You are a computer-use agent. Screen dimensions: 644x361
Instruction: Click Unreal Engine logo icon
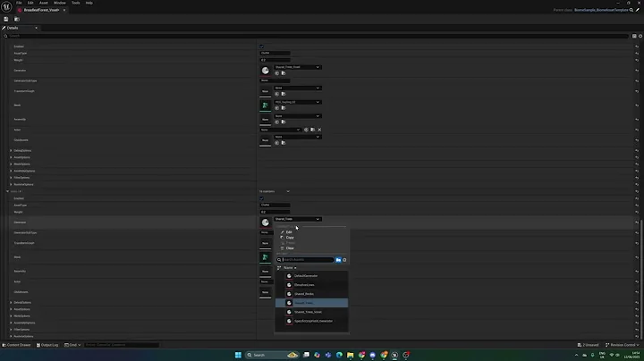(6, 6)
